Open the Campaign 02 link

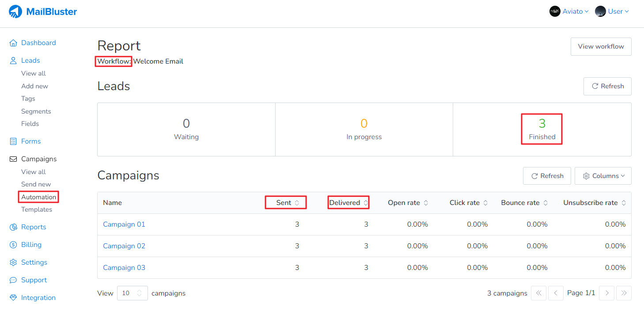(124, 246)
